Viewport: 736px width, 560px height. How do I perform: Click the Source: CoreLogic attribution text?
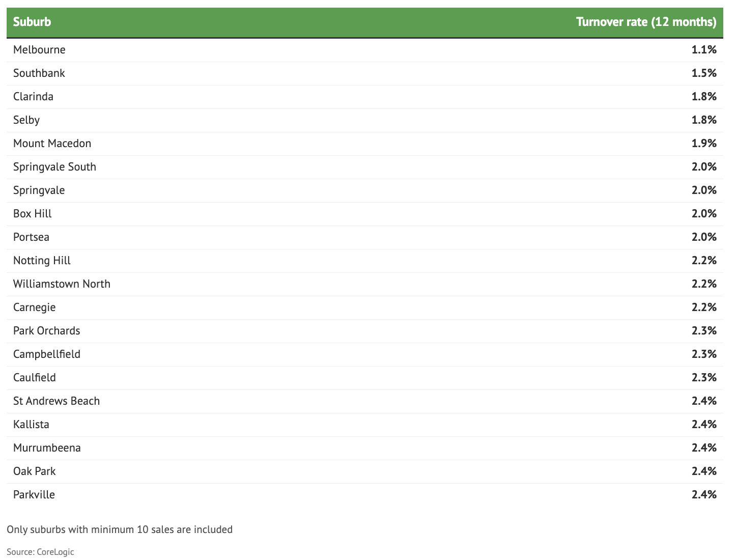click(x=40, y=552)
